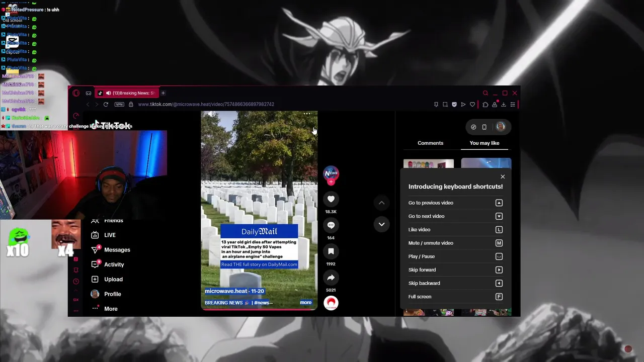Open a new browser tab

coord(163,93)
